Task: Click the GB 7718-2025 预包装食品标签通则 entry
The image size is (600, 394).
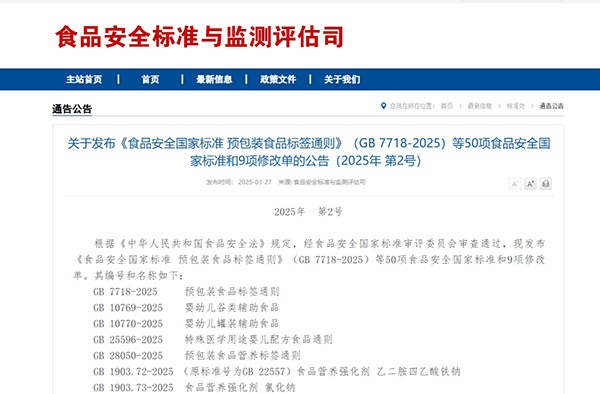Action: point(186,292)
